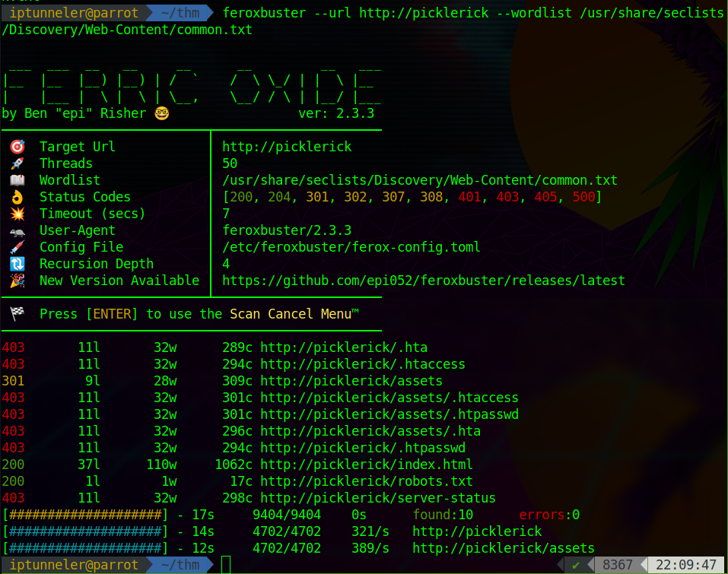
Task: Click the syringe icon beside Config File
Action: coord(17,247)
